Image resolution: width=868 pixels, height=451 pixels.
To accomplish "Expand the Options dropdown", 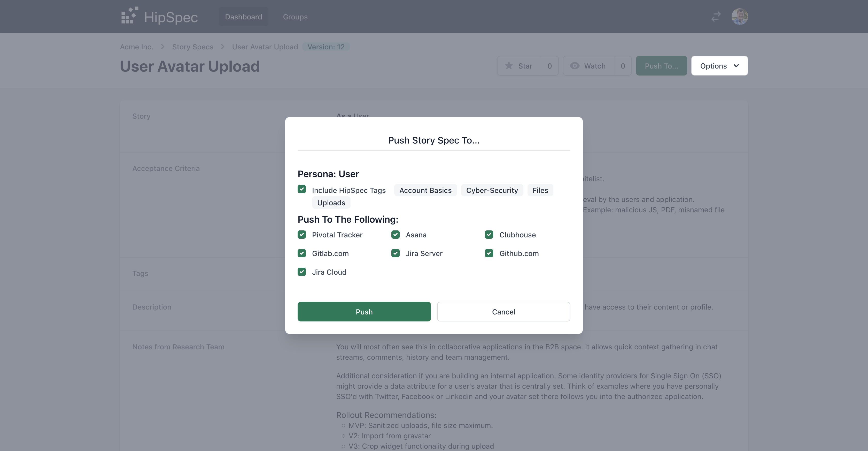I will [719, 66].
